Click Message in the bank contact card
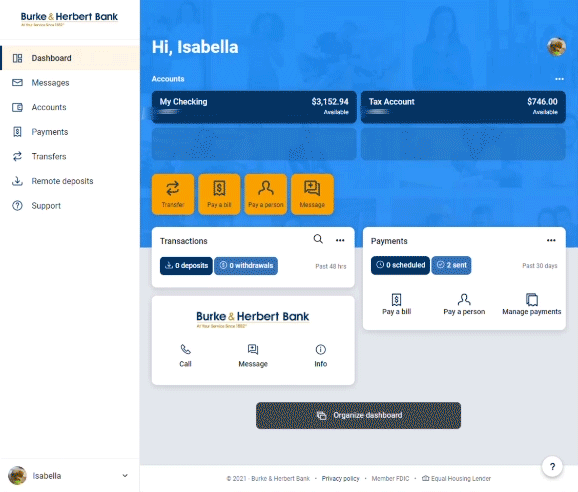Screen dimensions: 578x492 (253, 356)
